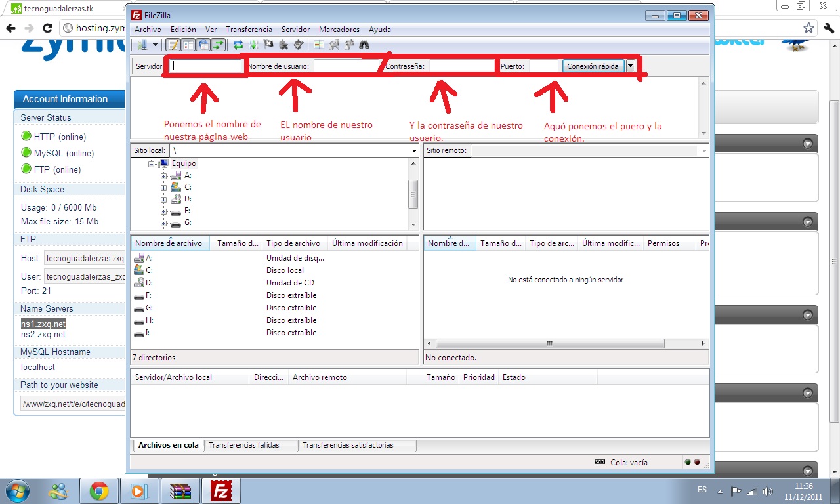Toggle the remote directory tree view
Image resolution: width=840 pixels, height=504 pixels.
203,45
